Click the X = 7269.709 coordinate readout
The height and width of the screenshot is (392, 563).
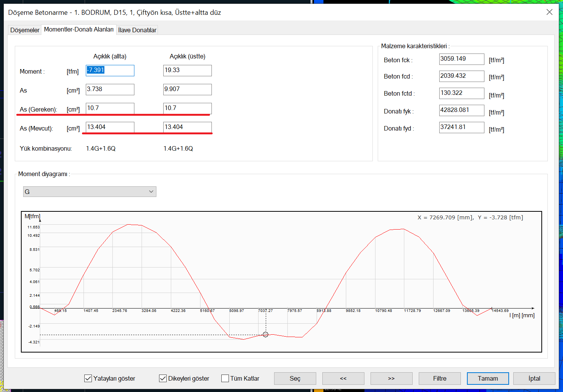[x=470, y=217]
